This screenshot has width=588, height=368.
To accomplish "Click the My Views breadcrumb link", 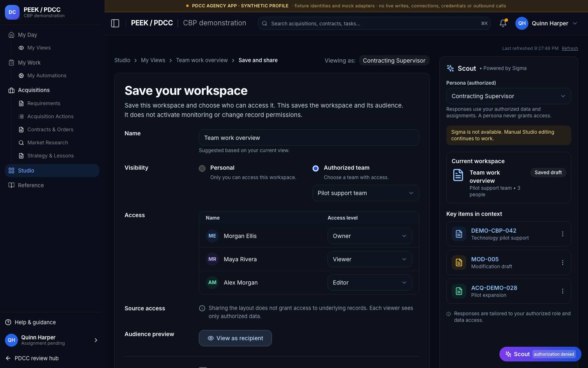I will point(153,60).
